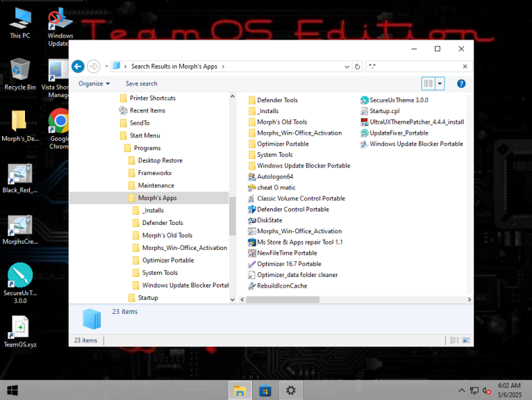The height and width of the screenshot is (400, 532).
Task: Open Settings gear on the taskbar
Action: 291,390
